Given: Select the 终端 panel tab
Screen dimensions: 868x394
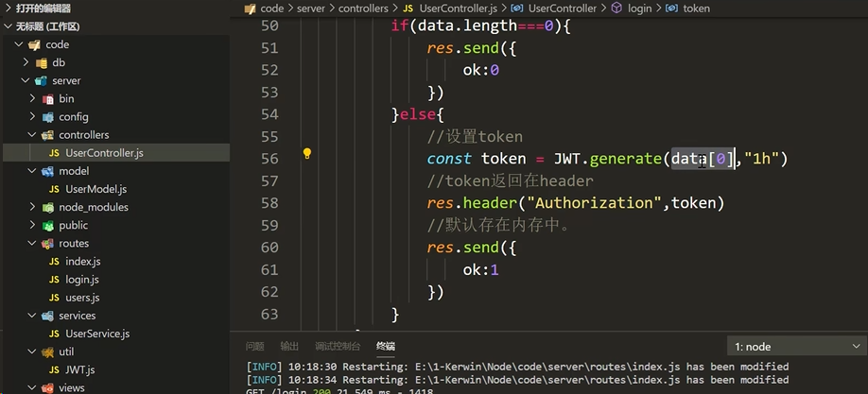Looking at the screenshot, I should (x=385, y=347).
